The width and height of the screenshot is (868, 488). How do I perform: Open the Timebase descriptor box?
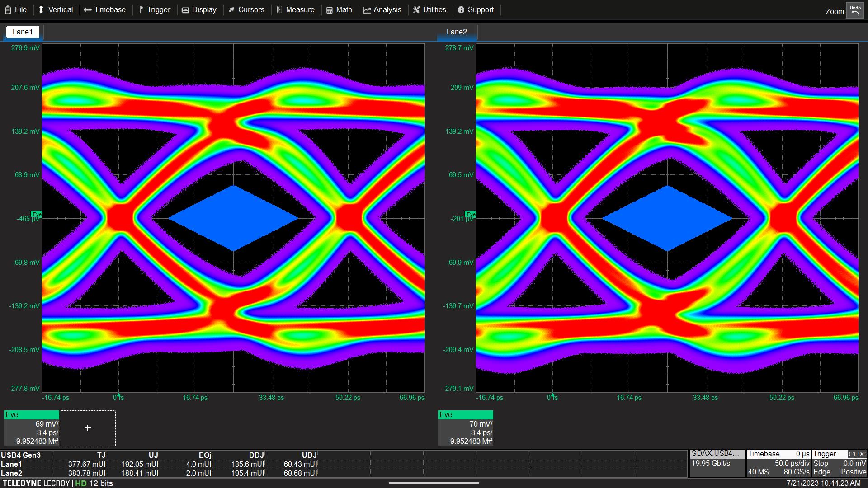(x=778, y=463)
